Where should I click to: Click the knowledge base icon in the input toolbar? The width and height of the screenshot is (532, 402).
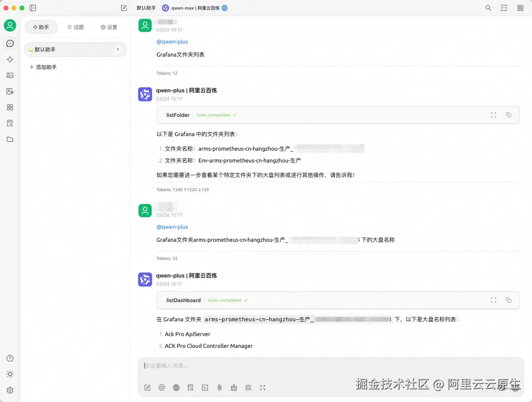point(191,388)
